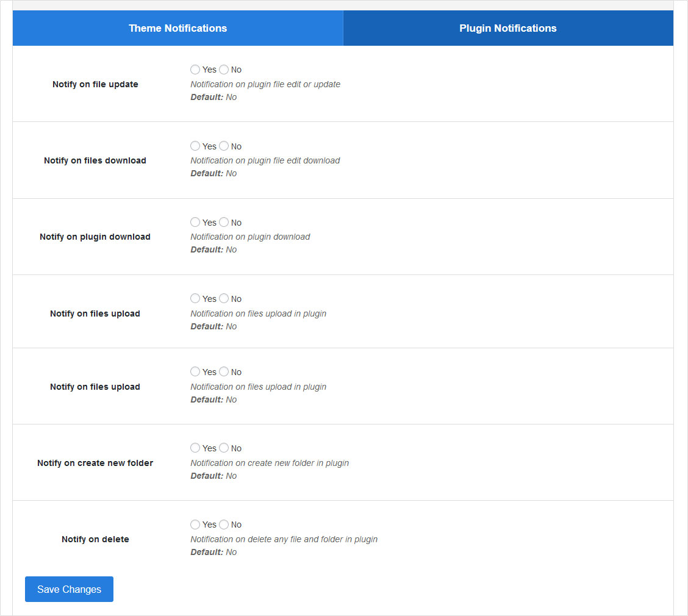
Task: Enable Yes for Notify on create new folder
Action: (x=195, y=448)
